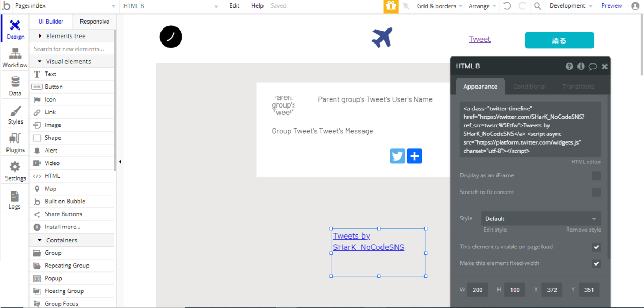Open the HTML B element selector dropdown

(171, 6)
